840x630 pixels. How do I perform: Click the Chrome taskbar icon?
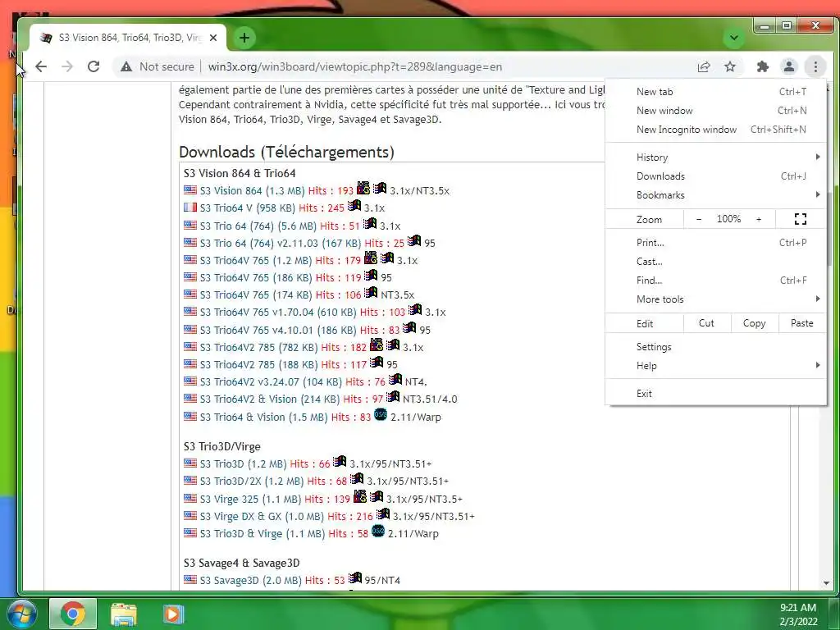point(73,614)
